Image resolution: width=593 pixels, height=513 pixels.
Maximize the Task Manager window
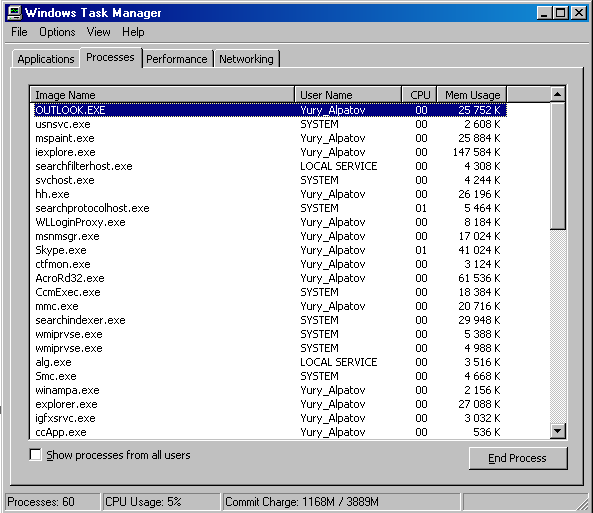[x=560, y=13]
